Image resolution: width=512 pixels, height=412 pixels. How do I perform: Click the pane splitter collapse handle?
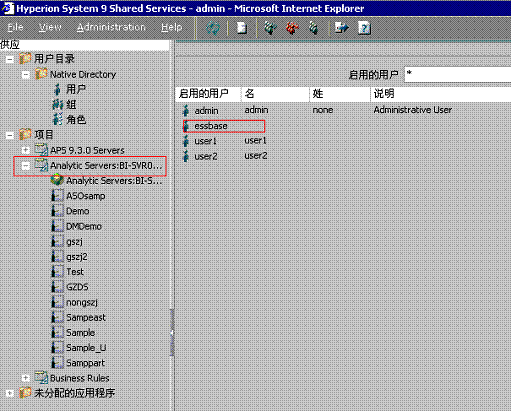tap(172, 333)
